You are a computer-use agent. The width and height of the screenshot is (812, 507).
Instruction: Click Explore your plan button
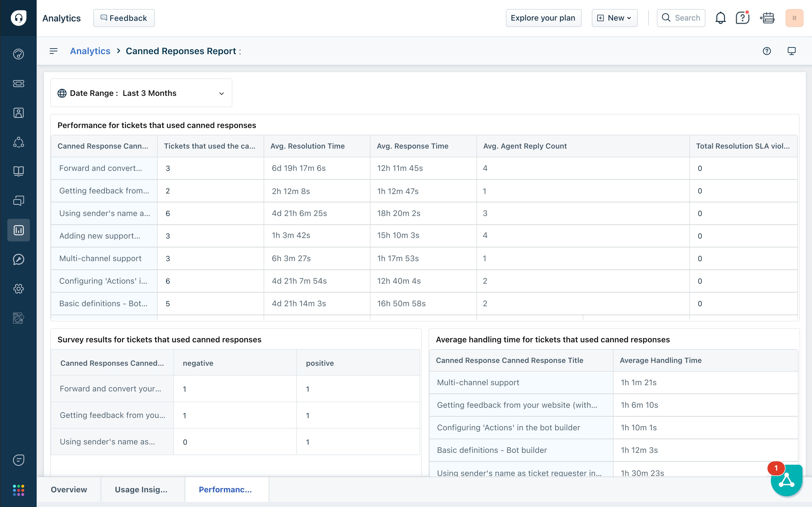543,18
